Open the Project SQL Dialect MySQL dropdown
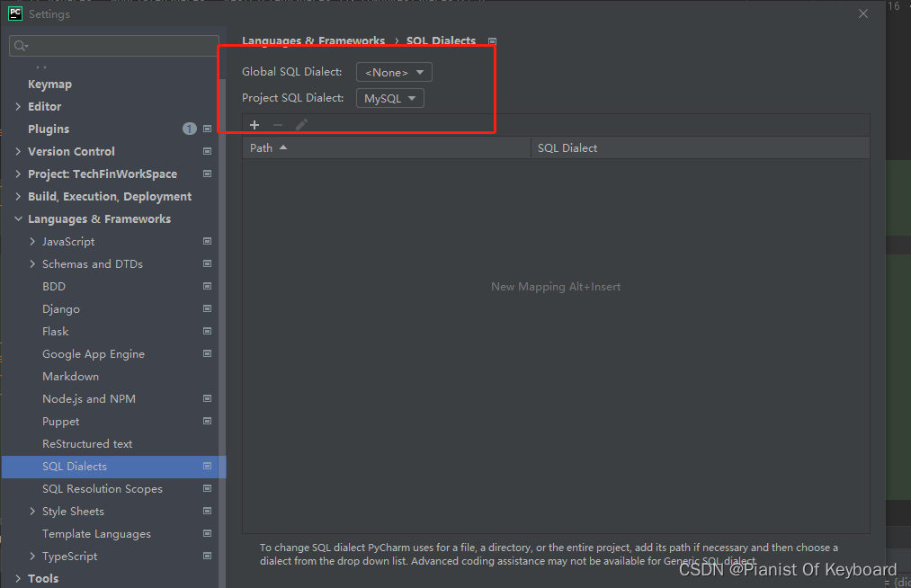 [389, 98]
